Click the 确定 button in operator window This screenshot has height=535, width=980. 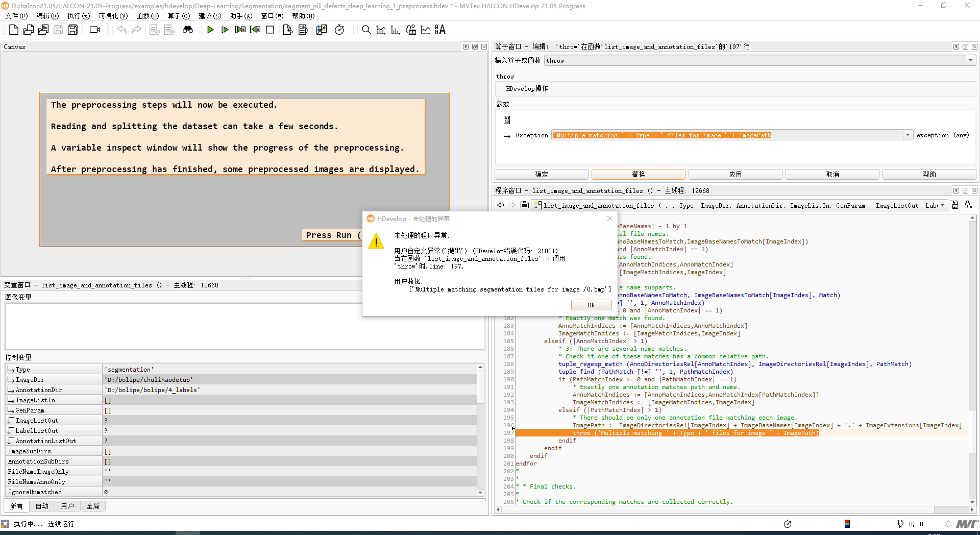point(541,174)
